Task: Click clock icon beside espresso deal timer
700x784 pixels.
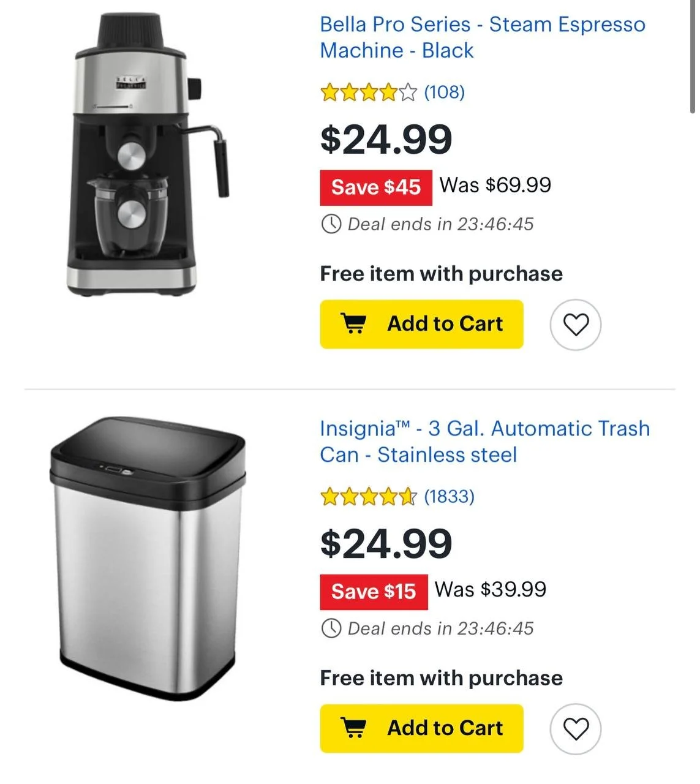Action: pyautogui.click(x=331, y=224)
